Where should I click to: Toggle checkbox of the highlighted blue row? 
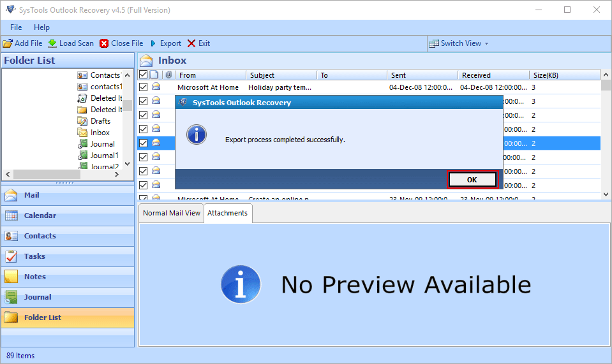point(143,143)
